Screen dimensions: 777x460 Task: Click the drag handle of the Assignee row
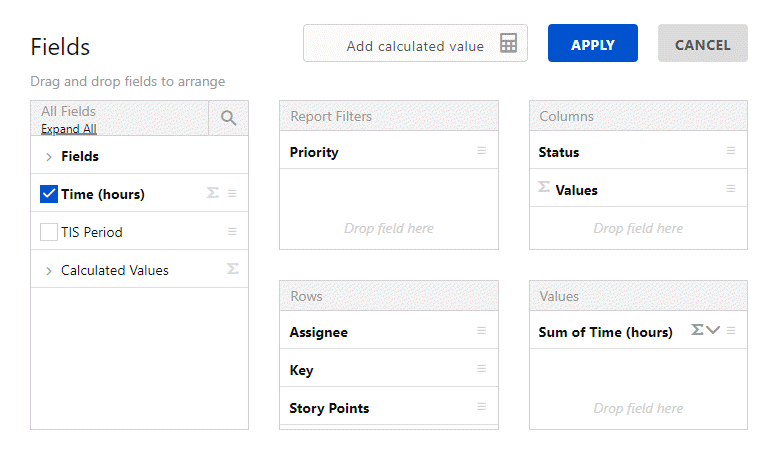(x=481, y=331)
